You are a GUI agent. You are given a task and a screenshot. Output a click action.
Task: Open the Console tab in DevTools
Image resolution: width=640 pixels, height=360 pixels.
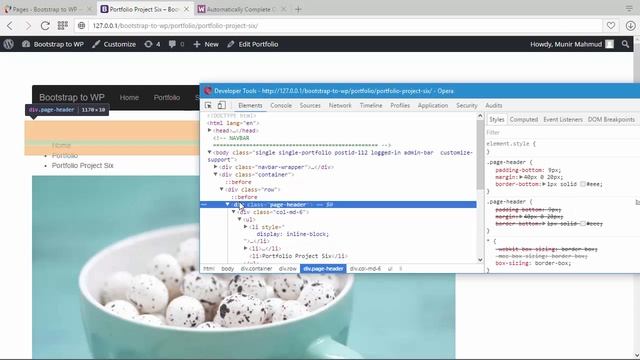pyautogui.click(x=281, y=105)
